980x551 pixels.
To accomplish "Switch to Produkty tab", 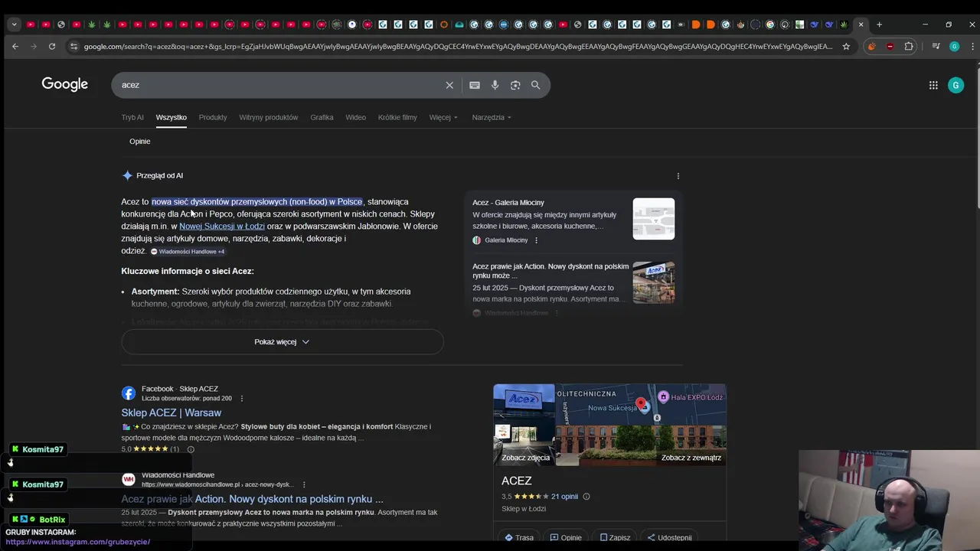I will pos(213,117).
